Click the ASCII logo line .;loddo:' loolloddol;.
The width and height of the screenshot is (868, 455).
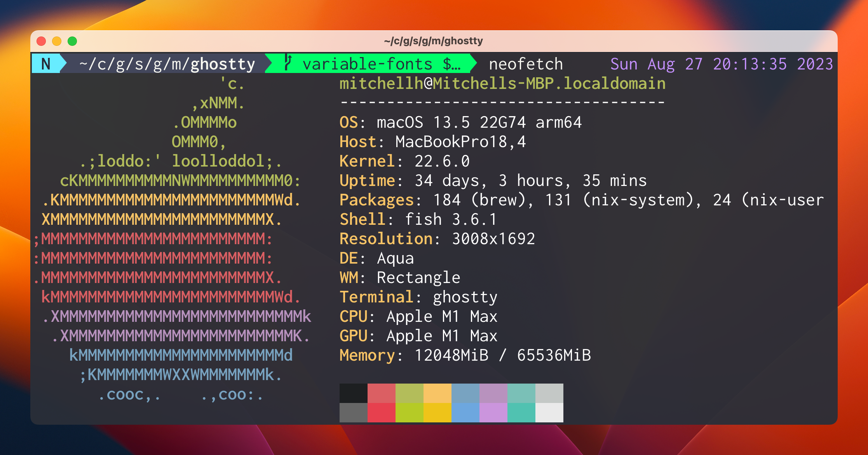pos(181,161)
